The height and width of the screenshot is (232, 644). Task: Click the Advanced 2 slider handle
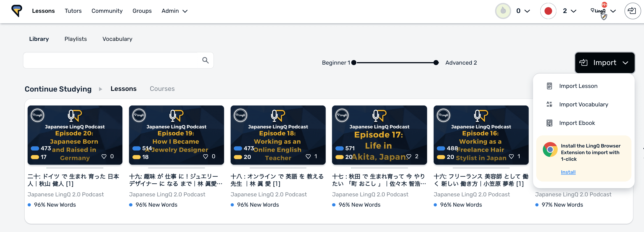click(x=436, y=63)
